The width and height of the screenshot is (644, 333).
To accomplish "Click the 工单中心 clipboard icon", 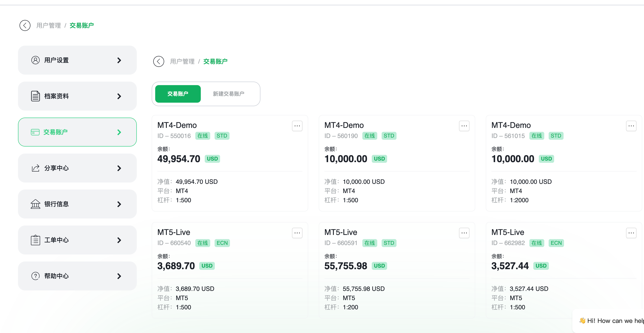I will [x=36, y=240].
